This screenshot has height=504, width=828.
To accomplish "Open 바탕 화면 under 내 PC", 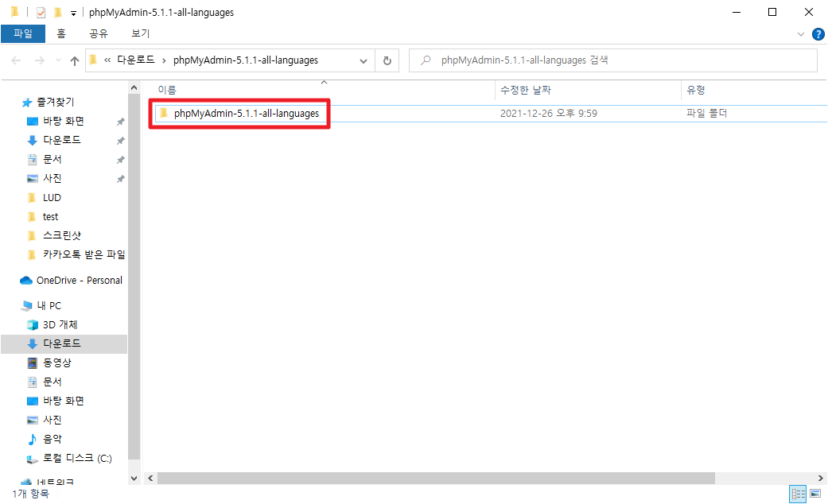I will coord(64,401).
